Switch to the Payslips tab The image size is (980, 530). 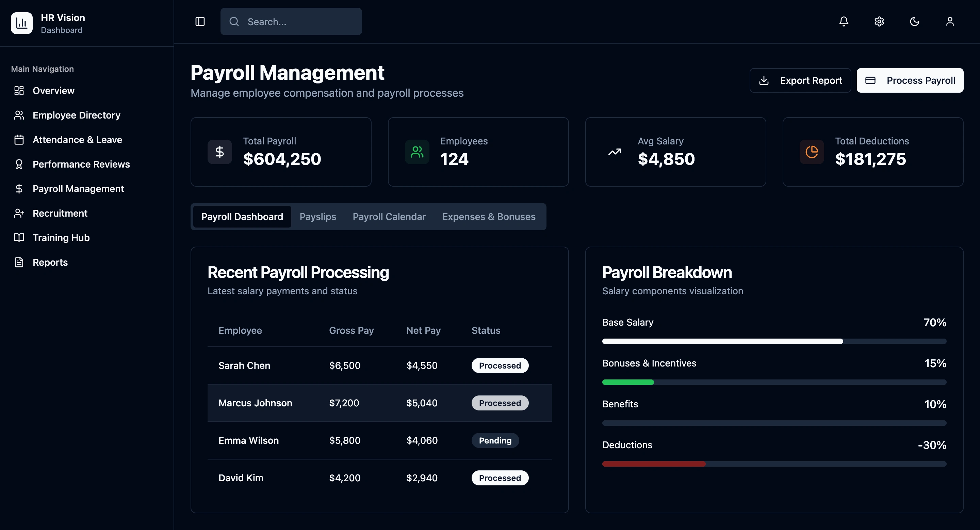[x=318, y=217]
